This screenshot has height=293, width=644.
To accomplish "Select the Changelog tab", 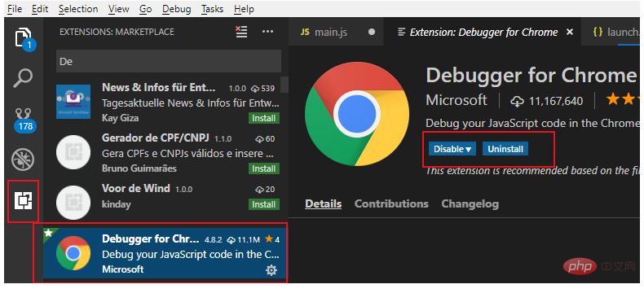I will pos(470,203).
